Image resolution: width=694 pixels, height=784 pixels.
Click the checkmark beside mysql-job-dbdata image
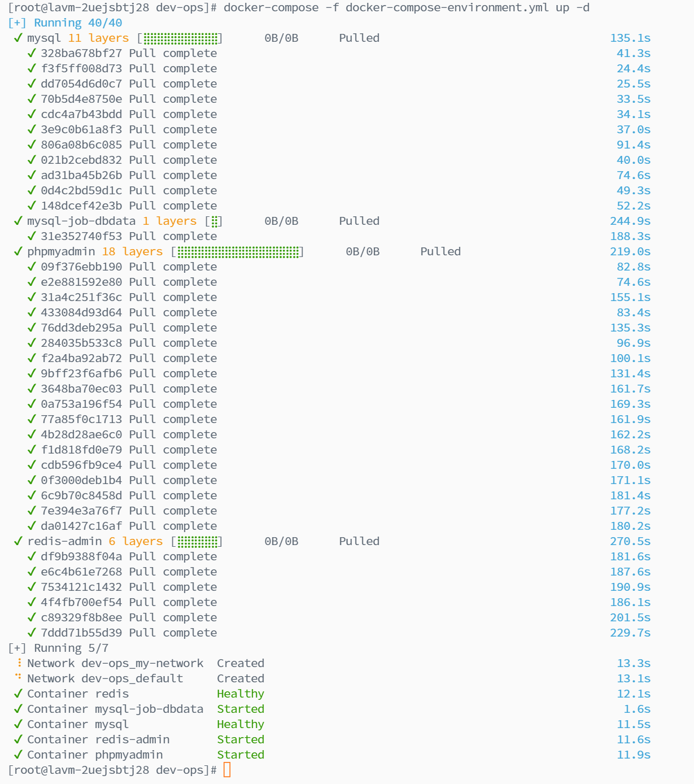18,221
